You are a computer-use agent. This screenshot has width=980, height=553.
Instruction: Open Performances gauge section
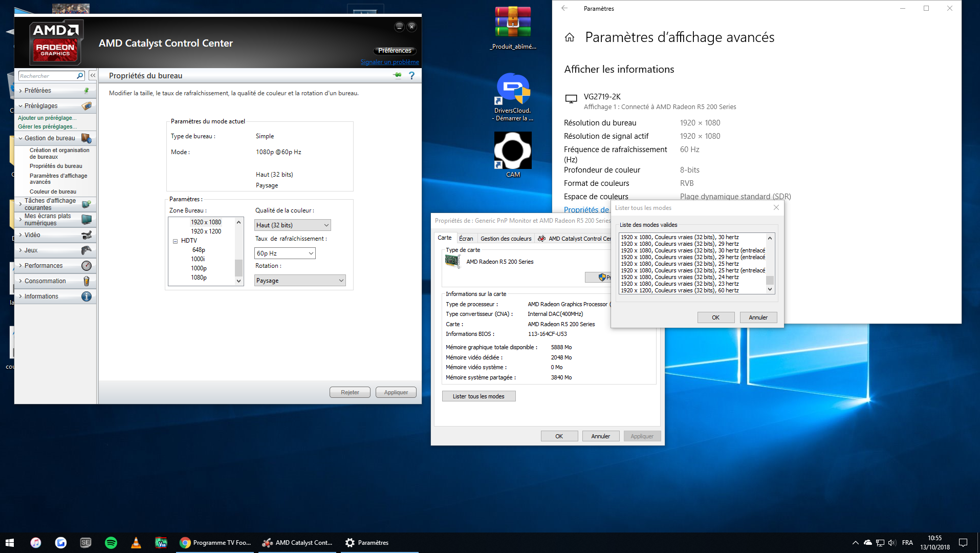point(55,266)
